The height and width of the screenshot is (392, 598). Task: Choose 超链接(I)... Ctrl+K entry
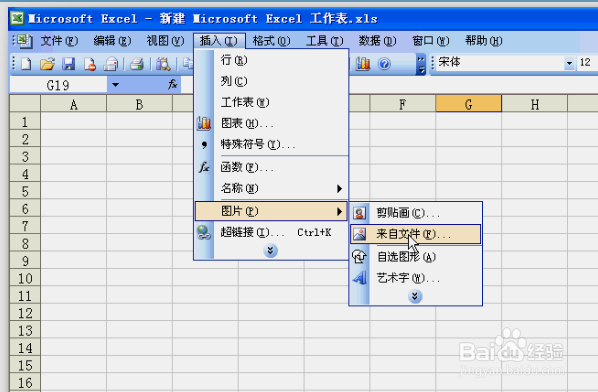point(271,232)
